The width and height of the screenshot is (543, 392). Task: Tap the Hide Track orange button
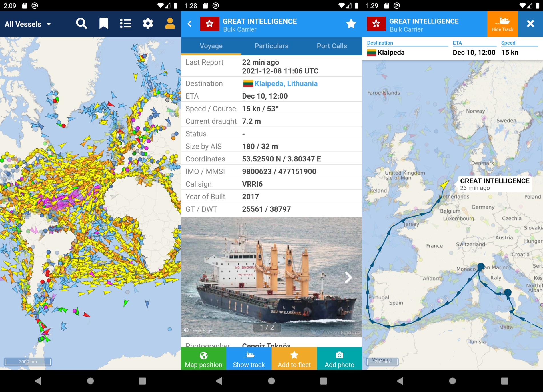502,24
